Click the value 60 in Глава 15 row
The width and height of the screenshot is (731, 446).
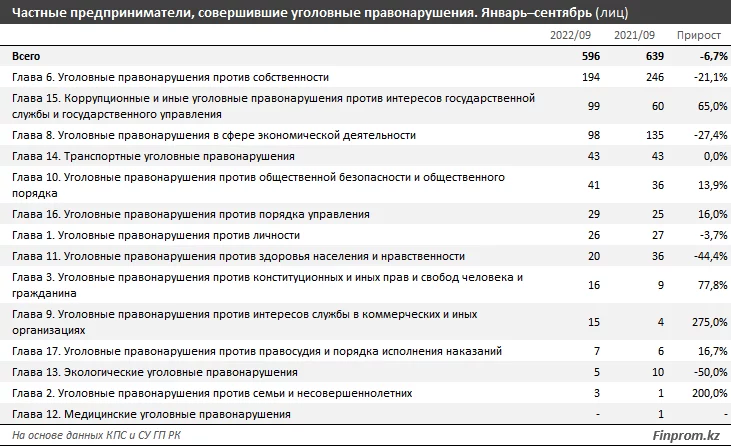click(657, 106)
